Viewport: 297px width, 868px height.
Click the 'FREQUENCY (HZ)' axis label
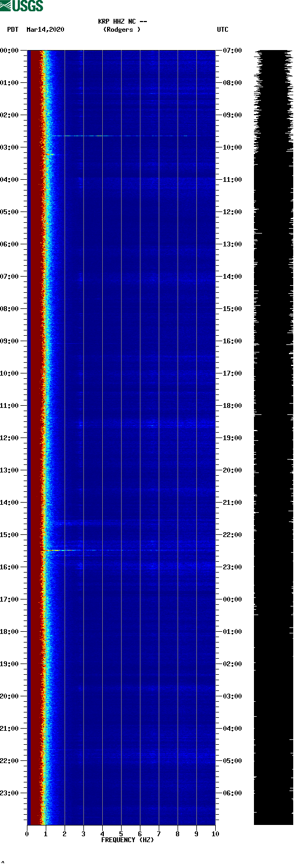click(x=128, y=840)
